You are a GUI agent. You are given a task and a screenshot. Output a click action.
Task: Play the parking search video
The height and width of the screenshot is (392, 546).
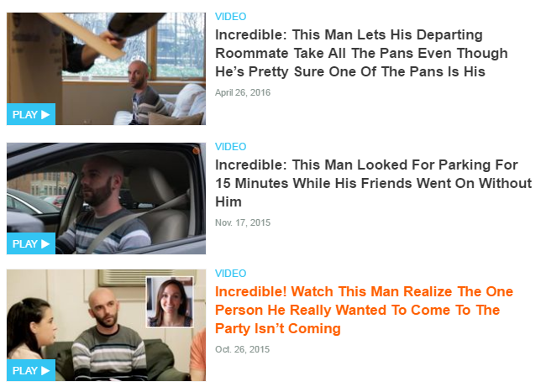pos(31,243)
